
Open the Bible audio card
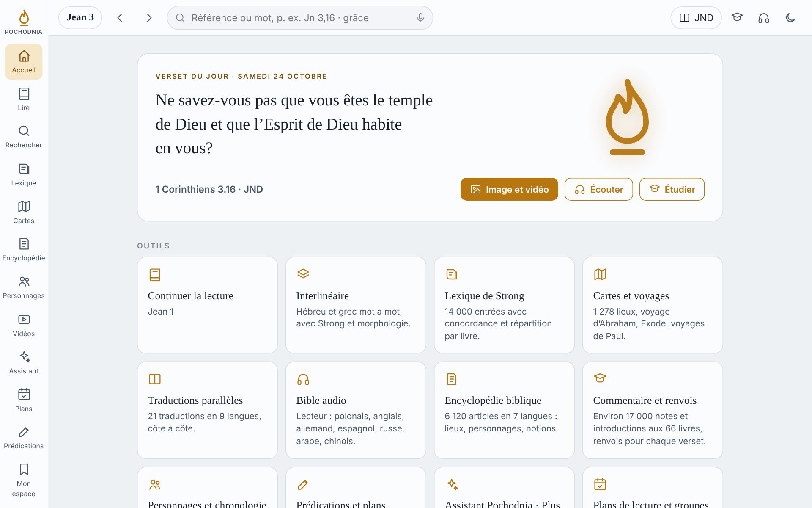click(356, 410)
